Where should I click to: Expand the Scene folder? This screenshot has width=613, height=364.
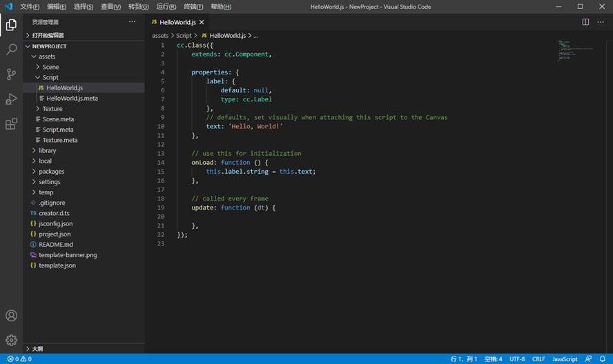pos(84,67)
